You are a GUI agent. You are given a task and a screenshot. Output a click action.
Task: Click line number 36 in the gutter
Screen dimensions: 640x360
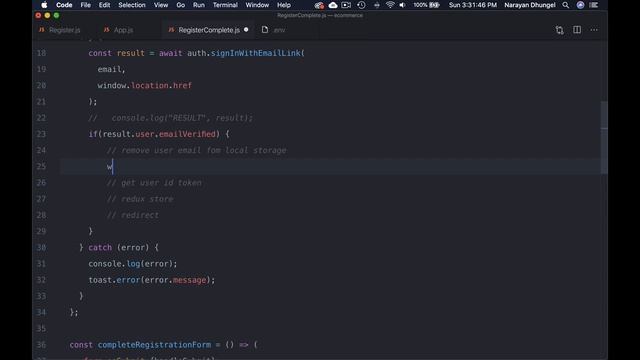pyautogui.click(x=41, y=344)
